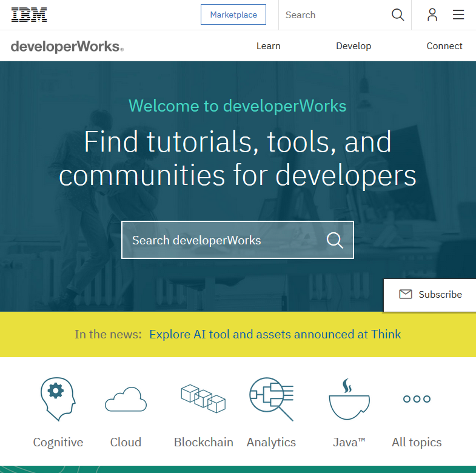Click the 'Find tutorials, tools, and' headline
This screenshot has width=476, height=473.
tap(237, 141)
